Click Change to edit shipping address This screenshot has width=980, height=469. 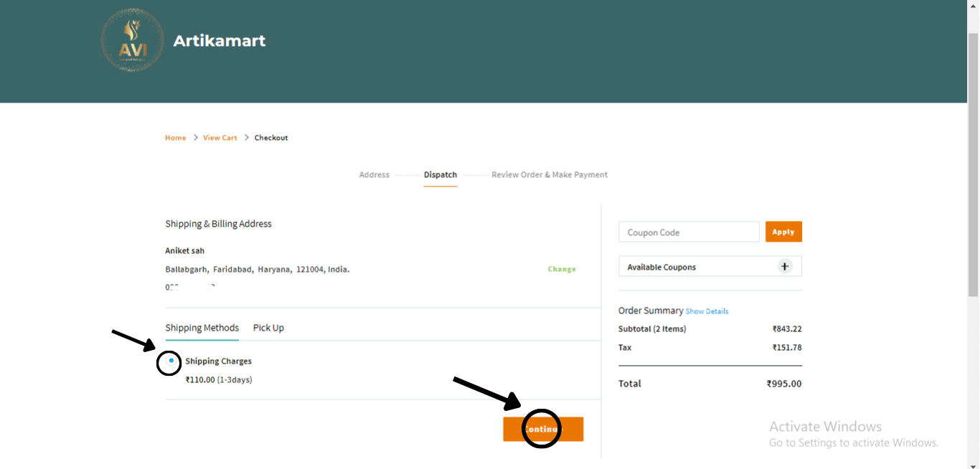562,269
